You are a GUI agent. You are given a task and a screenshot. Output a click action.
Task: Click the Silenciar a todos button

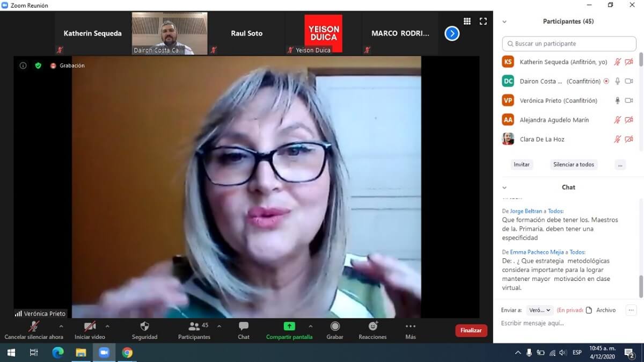point(574,164)
